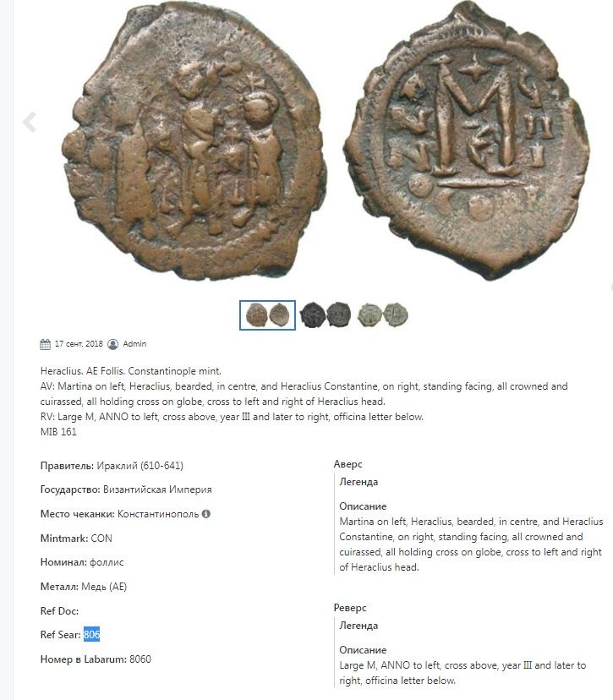Click the denomination фоллис
This screenshot has width=613, height=700.
pos(107,562)
